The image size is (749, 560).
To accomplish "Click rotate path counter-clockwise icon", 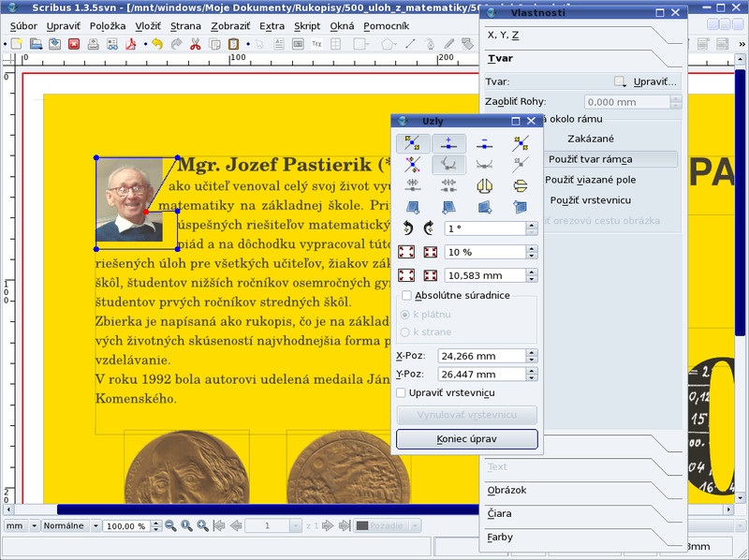I will (407, 228).
